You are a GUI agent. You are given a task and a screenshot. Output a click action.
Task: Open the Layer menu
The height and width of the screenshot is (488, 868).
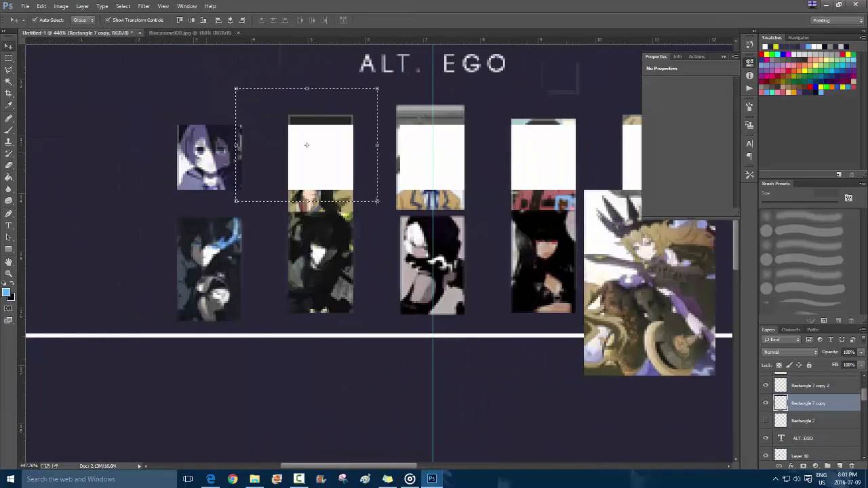[x=82, y=6]
